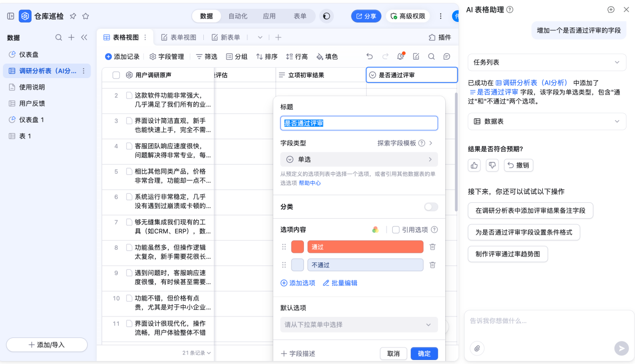Click the 帮助中心 link
Screen dimensions: 635x364
point(309,183)
